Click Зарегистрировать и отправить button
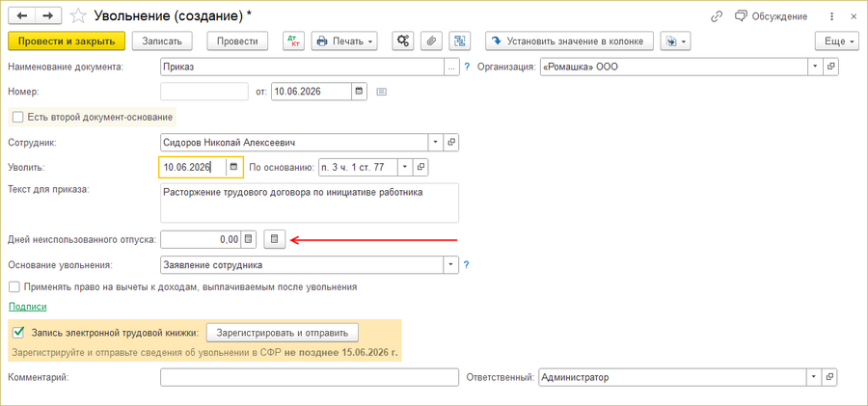This screenshot has height=406, width=868. 283,333
